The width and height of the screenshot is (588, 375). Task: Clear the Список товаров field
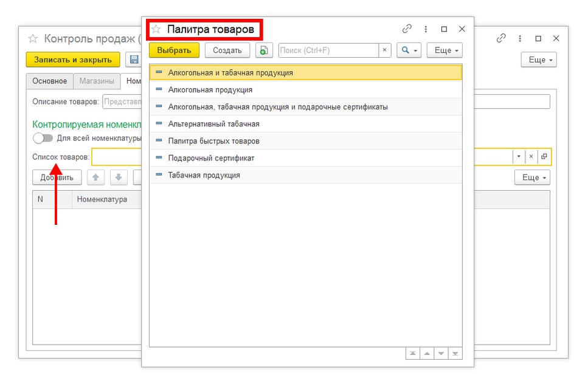coord(531,156)
